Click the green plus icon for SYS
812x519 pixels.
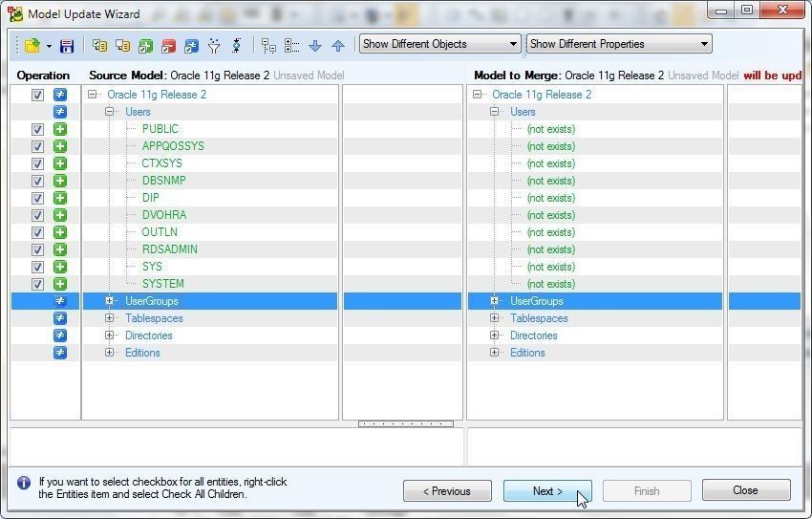(x=60, y=267)
